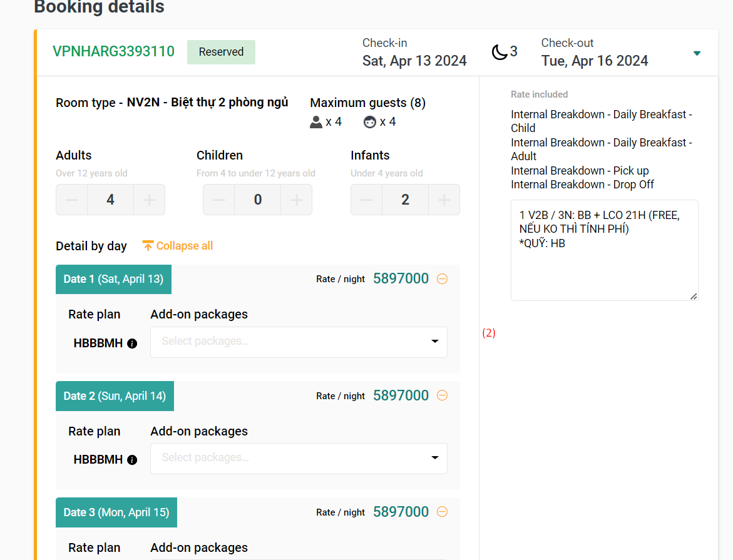Increase Infants count with plus button
The width and height of the screenshot is (733, 560).
click(444, 200)
